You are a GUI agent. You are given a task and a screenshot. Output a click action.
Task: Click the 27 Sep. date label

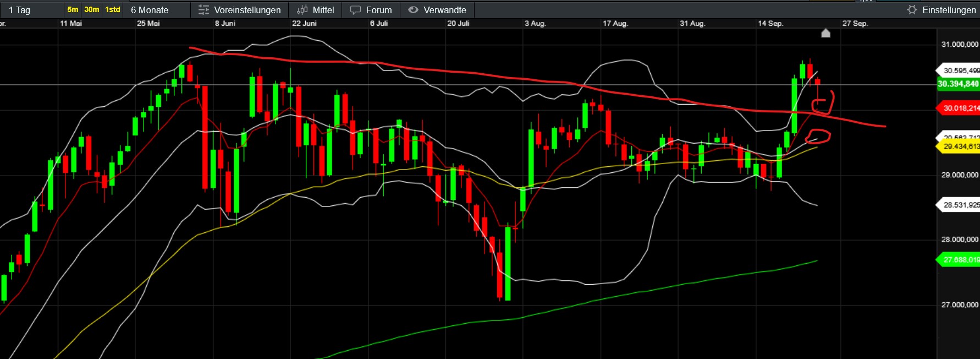pos(855,23)
